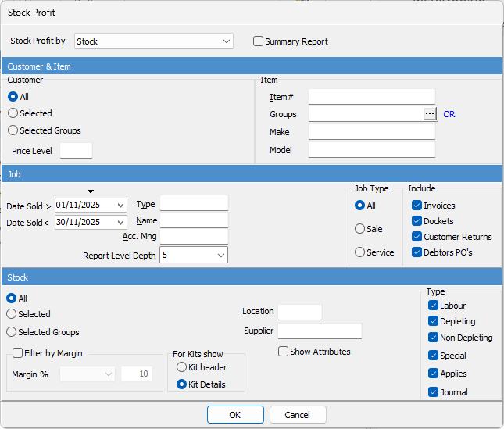Click the Stock section header
The width and height of the screenshot is (504, 429).
(x=252, y=277)
